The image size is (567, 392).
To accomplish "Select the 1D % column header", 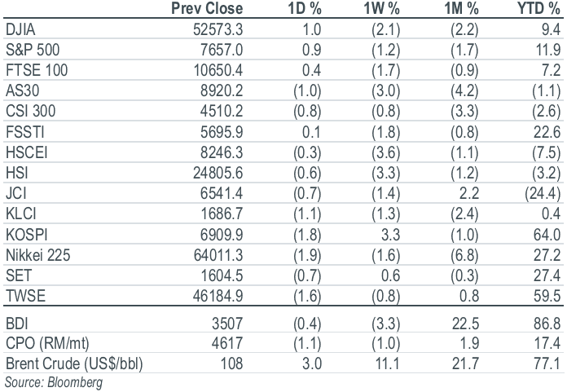I will tap(305, 9).
